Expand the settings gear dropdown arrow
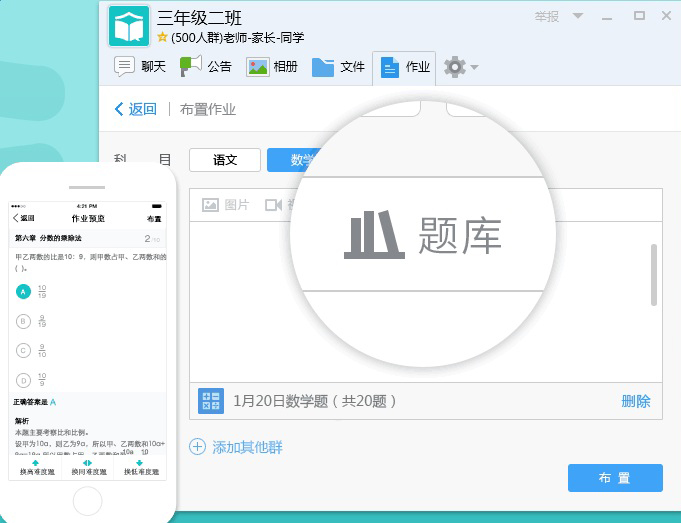681x523 pixels. pos(474,68)
